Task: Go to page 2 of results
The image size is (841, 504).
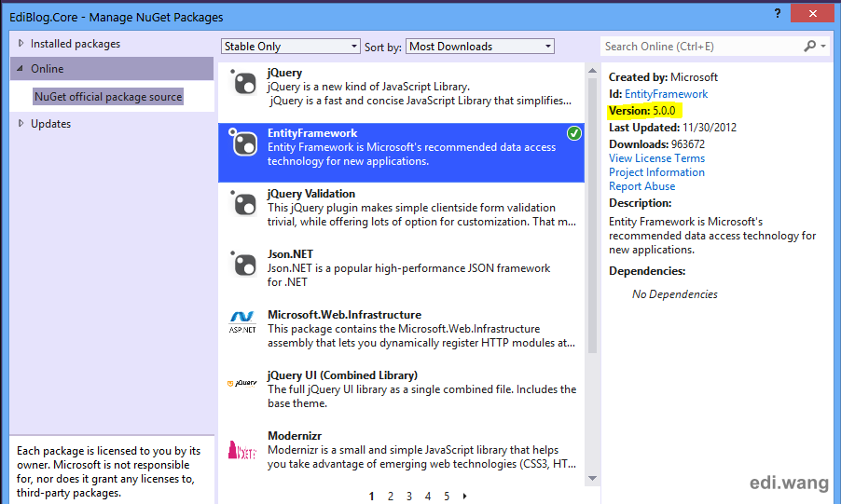Action: point(391,497)
